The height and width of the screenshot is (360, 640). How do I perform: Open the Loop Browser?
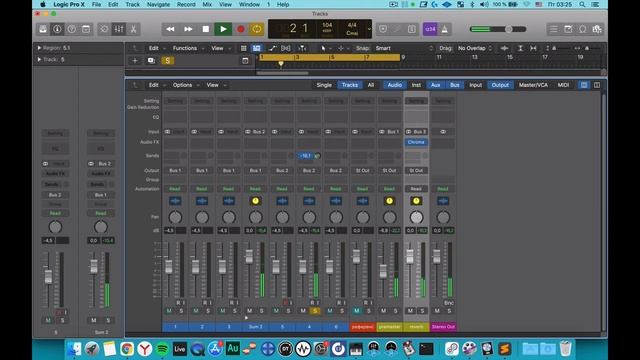(x=582, y=29)
